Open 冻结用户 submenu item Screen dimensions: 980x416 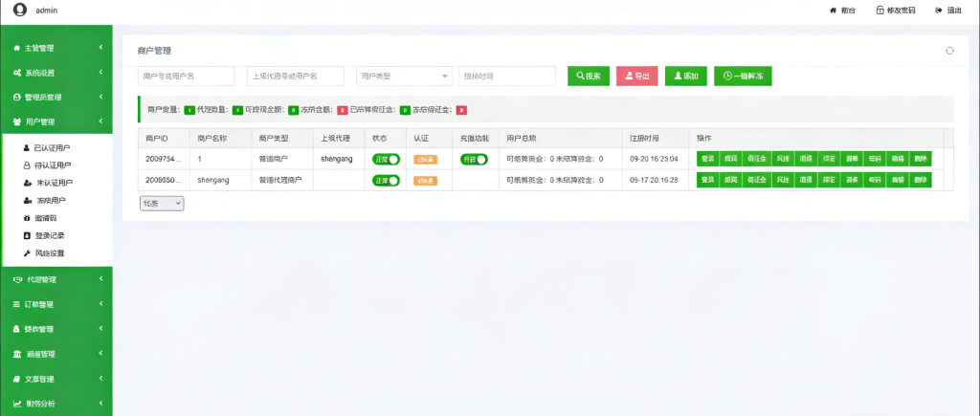click(50, 201)
